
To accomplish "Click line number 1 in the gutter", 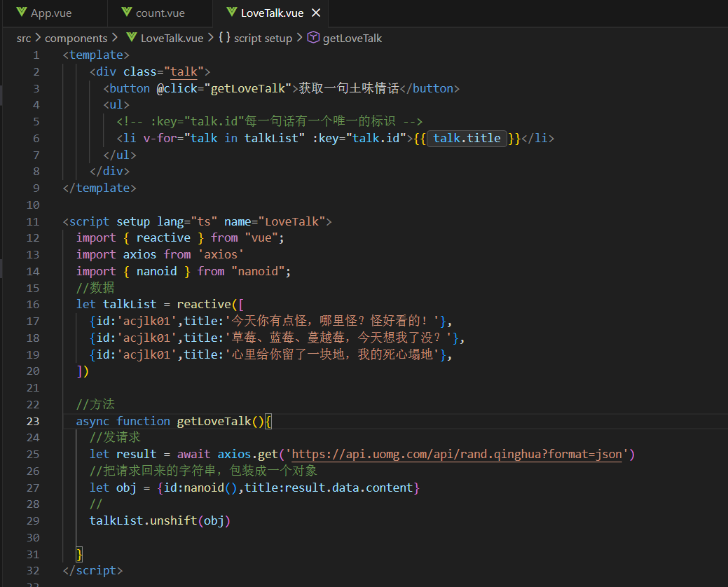I will tap(36, 55).
